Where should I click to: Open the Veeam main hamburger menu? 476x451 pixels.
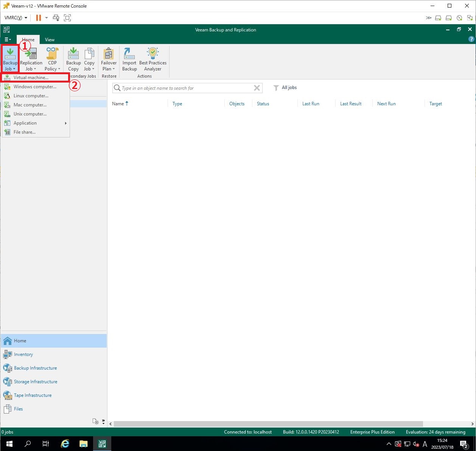click(8, 39)
